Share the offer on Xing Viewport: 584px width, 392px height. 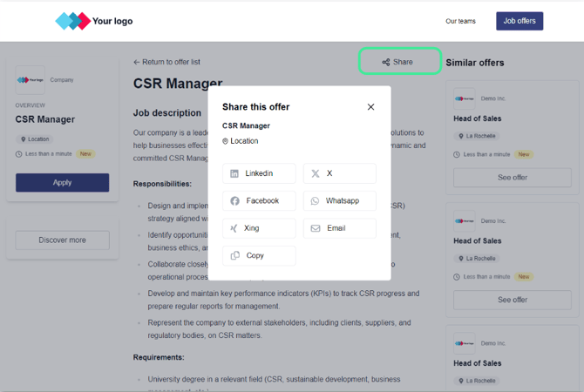(259, 228)
